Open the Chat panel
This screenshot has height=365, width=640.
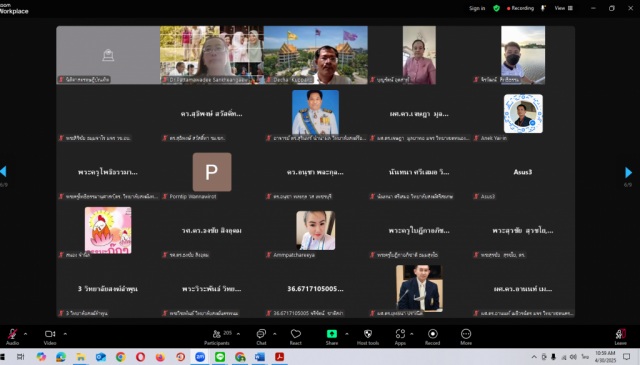point(261,337)
